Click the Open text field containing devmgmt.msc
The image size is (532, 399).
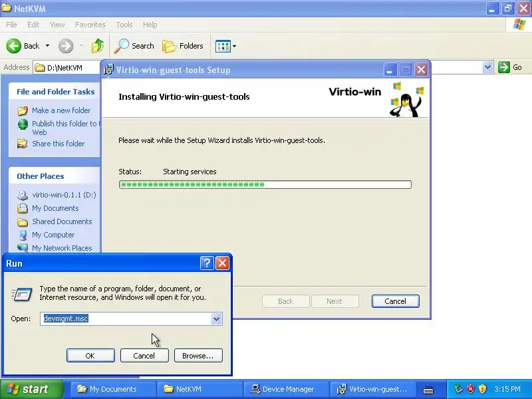126,319
